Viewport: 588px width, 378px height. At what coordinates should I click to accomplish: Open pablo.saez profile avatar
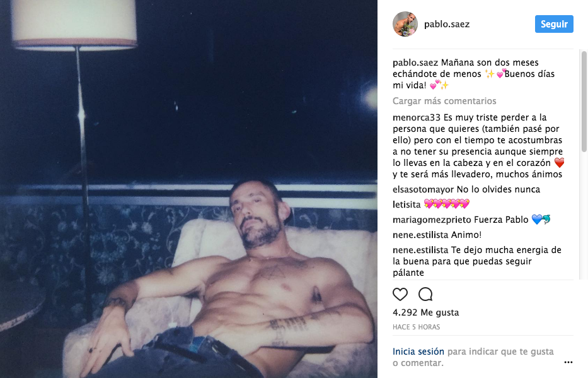click(405, 24)
